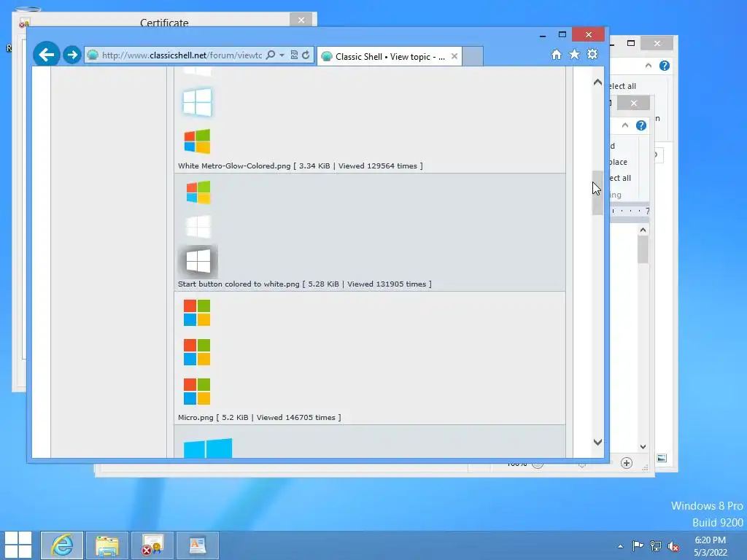
Task: Click the first Micro.png flat colored logo
Action: tap(197, 313)
